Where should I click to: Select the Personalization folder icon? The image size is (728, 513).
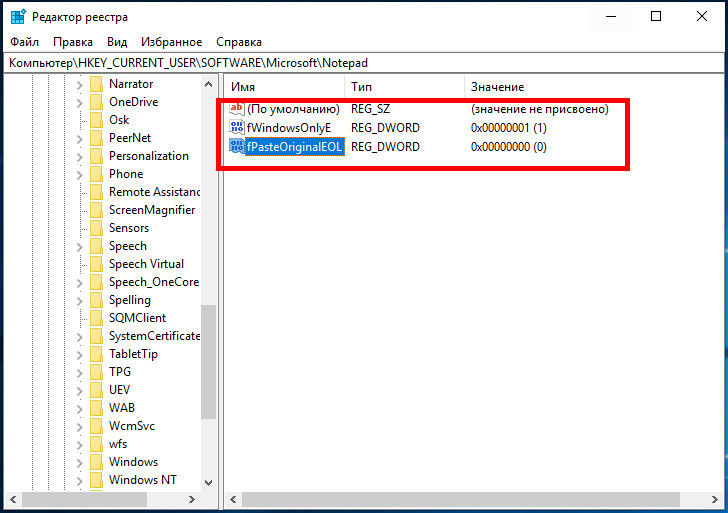point(96,156)
